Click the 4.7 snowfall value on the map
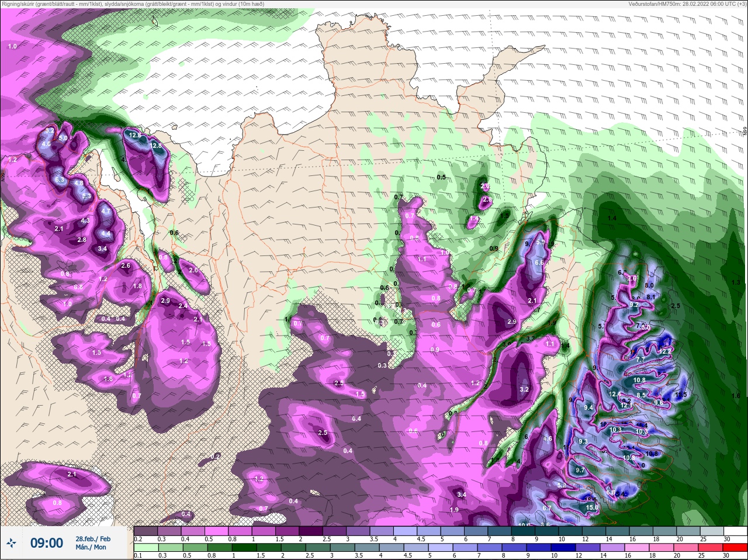Image resolution: width=748 pixels, height=560 pixels. (106, 210)
